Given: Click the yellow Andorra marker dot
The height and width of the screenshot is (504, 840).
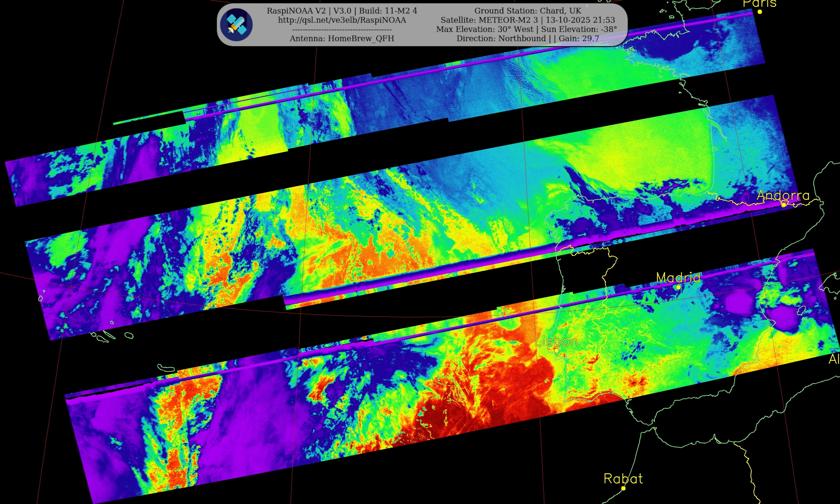Looking at the screenshot, I should (784, 205).
